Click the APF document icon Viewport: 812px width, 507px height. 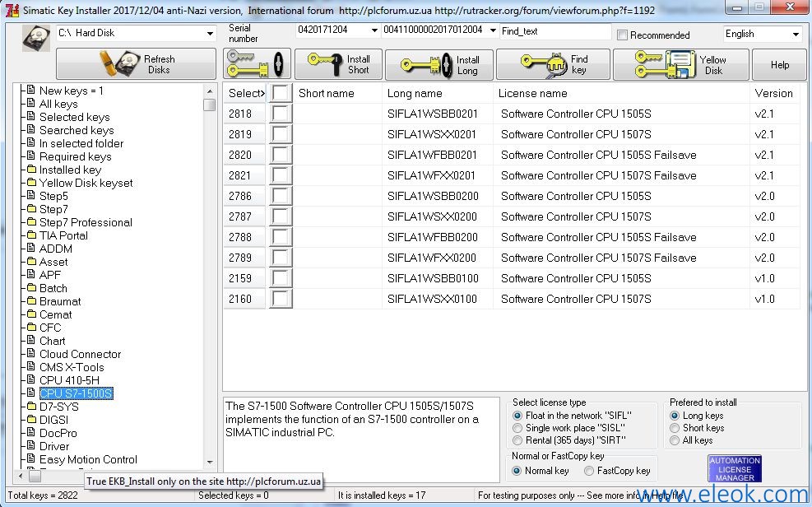[31, 275]
